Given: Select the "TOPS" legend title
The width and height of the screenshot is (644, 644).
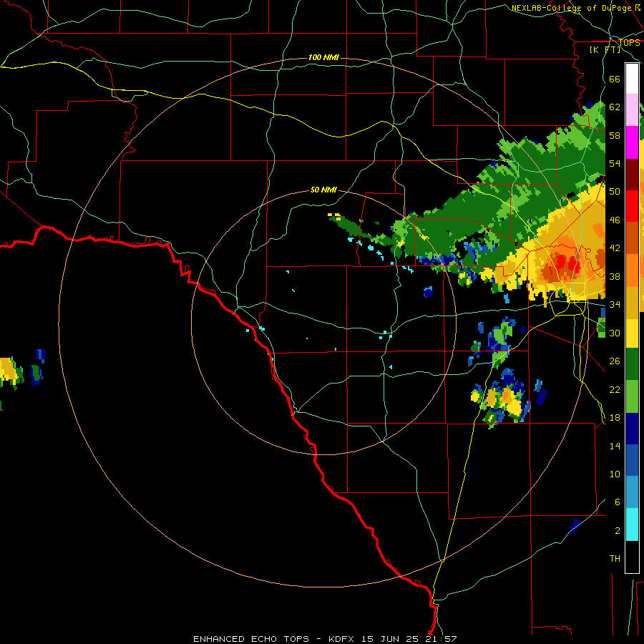Looking at the screenshot, I should tap(629, 42).
